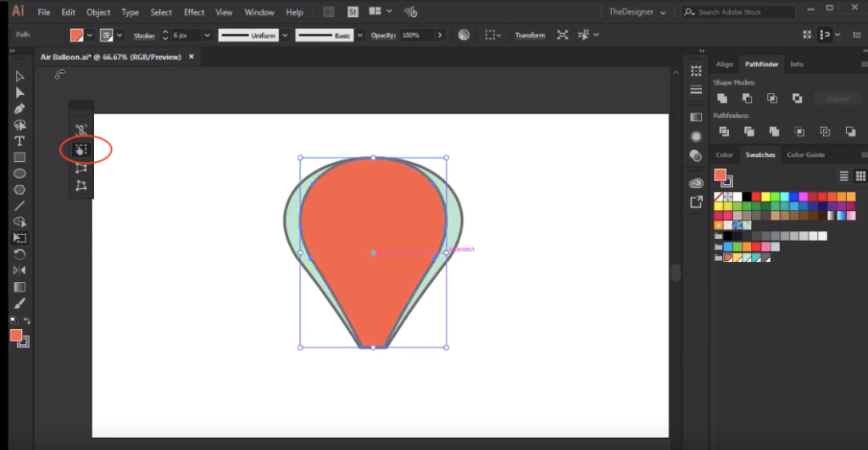
Task: Select the Pen tool
Action: click(19, 108)
